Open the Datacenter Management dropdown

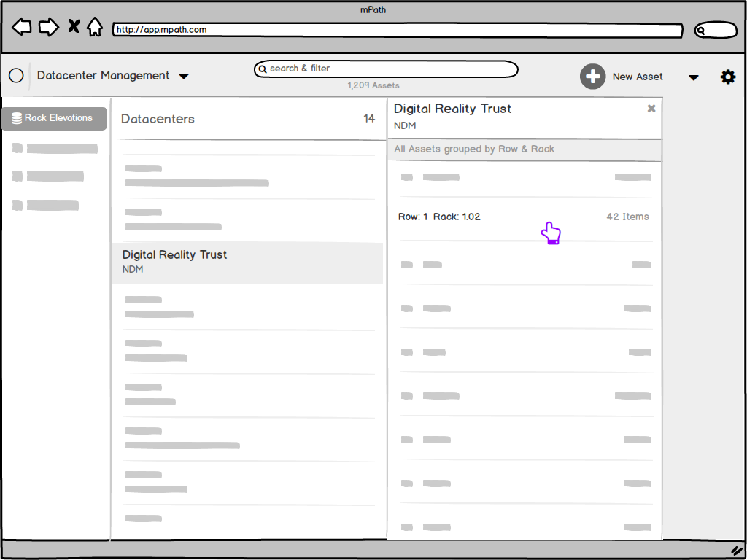point(184,76)
